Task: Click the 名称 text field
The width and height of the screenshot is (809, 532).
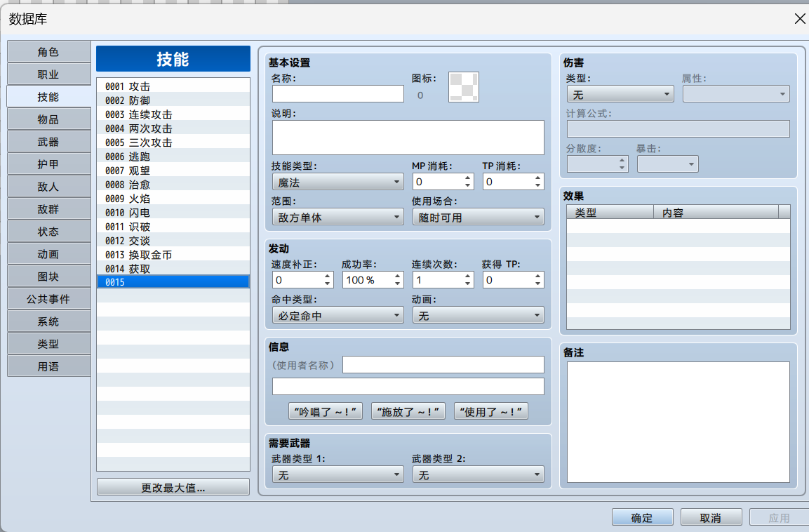Action: click(x=337, y=94)
